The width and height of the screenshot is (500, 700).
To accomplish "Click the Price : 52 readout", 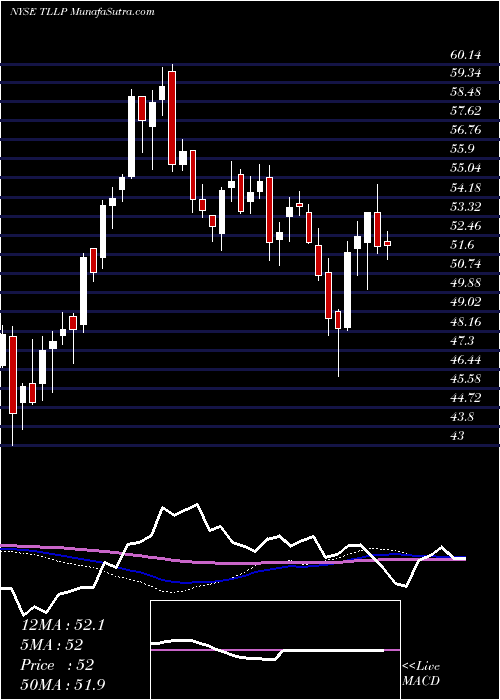I will (x=58, y=665).
